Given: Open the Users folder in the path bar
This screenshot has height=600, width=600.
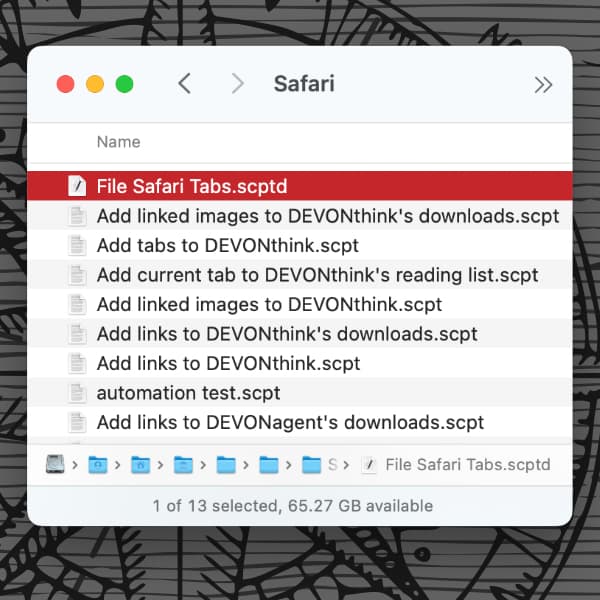Looking at the screenshot, I should (98, 465).
